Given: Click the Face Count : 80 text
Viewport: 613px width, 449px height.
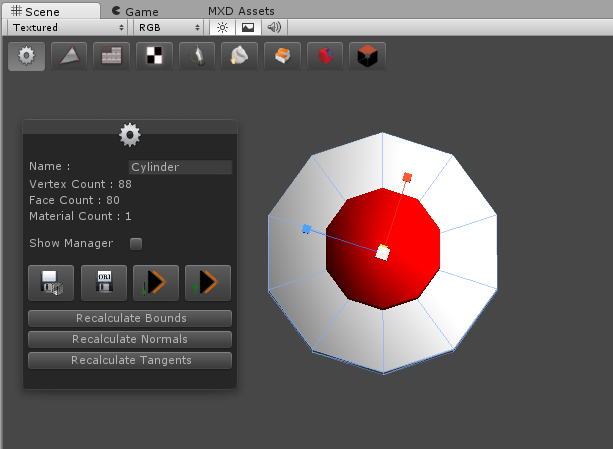Looking at the screenshot, I should pyautogui.click(x=74, y=200).
